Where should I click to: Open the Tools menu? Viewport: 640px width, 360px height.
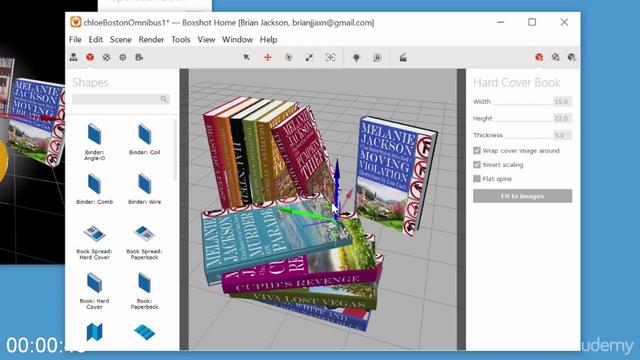click(180, 40)
